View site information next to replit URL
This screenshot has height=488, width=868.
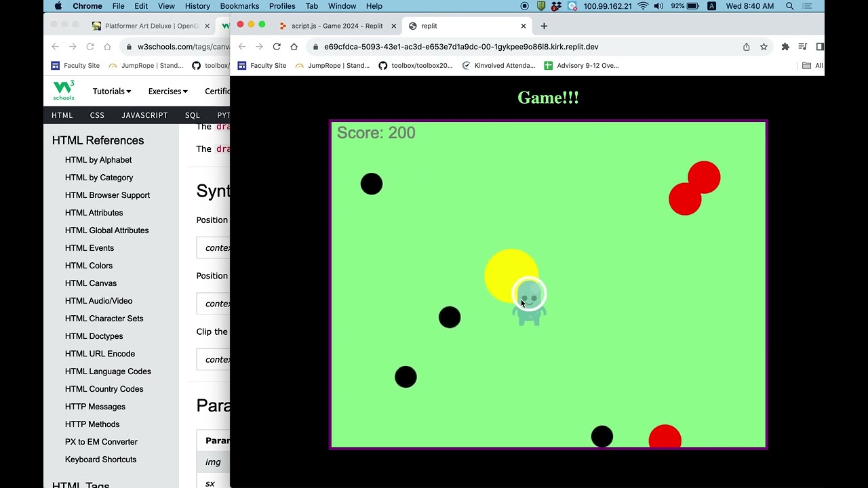[315, 47]
